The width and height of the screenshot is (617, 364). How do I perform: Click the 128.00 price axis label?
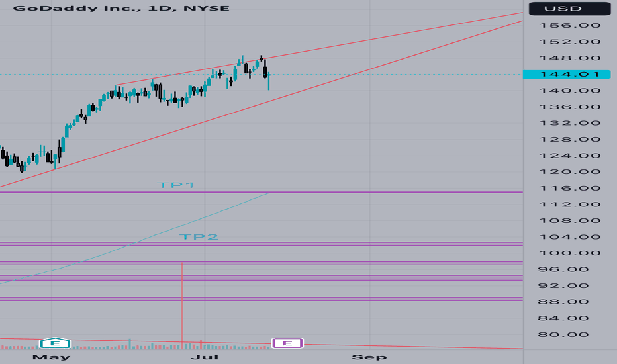tap(569, 139)
